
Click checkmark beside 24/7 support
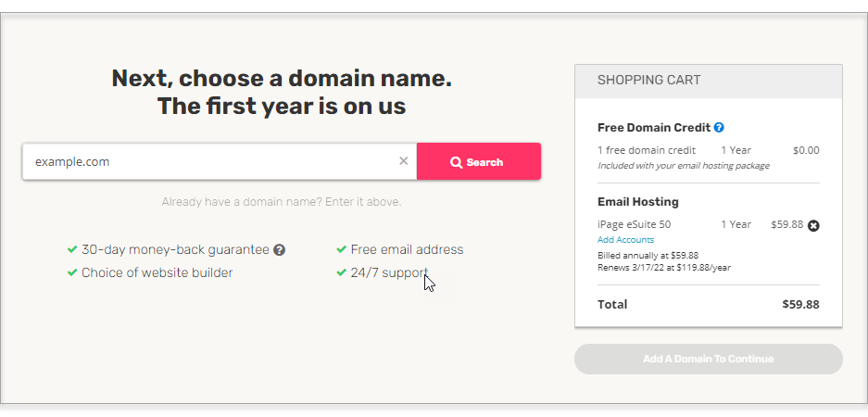tap(341, 272)
